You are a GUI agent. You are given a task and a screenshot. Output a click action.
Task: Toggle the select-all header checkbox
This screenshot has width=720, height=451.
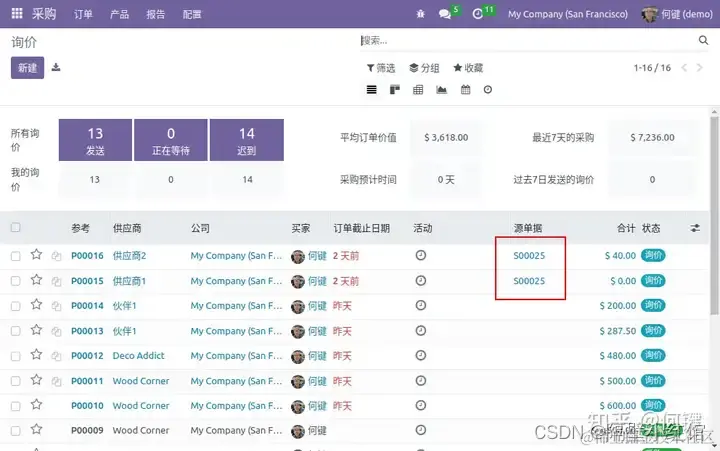[16, 227]
